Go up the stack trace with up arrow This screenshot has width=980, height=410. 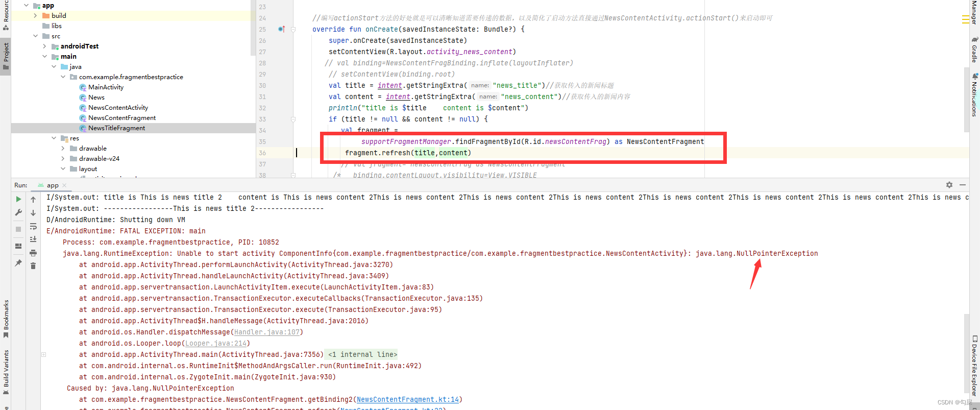33,200
